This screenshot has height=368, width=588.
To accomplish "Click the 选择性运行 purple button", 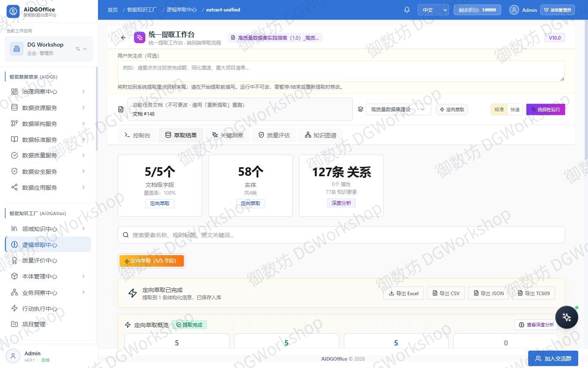I will [x=546, y=110].
